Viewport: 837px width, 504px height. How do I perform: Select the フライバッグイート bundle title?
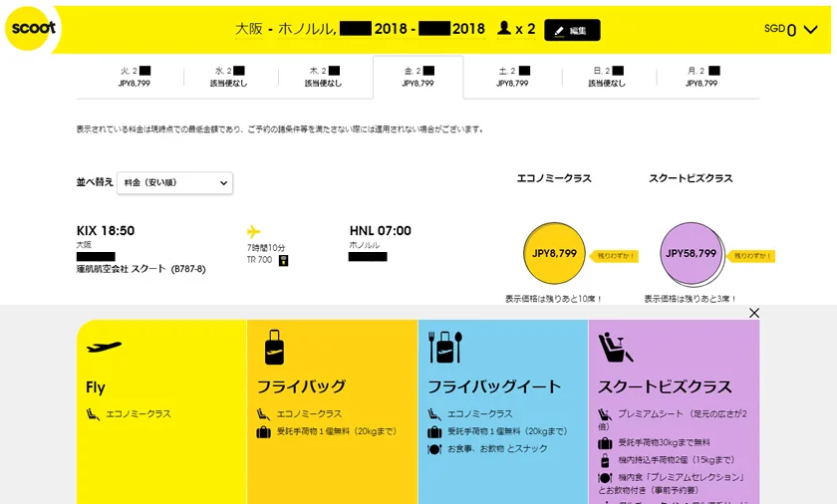(x=494, y=386)
